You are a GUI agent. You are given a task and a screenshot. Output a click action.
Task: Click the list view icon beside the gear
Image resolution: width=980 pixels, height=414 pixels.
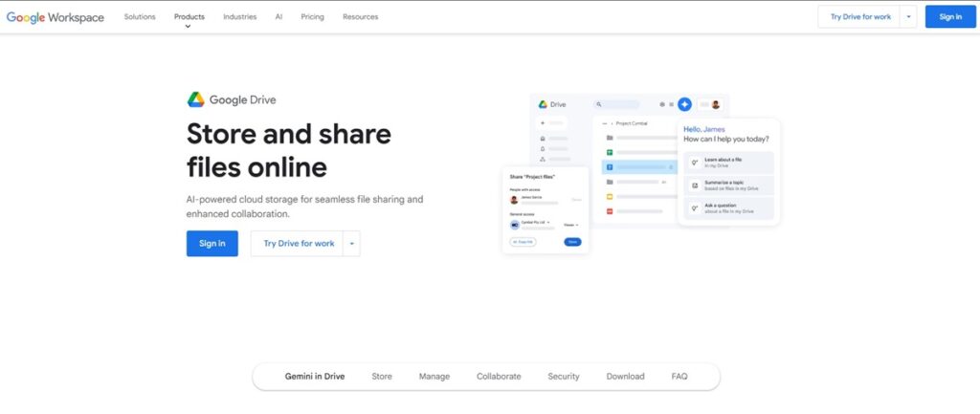coord(671,105)
